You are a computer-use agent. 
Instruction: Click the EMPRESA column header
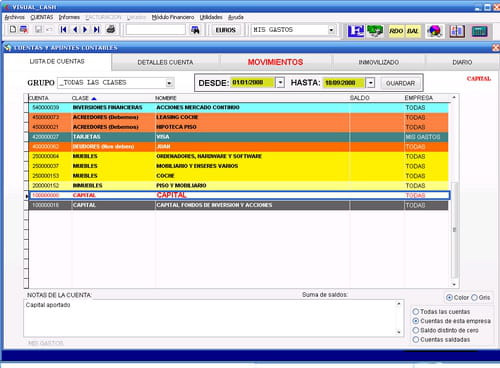point(418,98)
